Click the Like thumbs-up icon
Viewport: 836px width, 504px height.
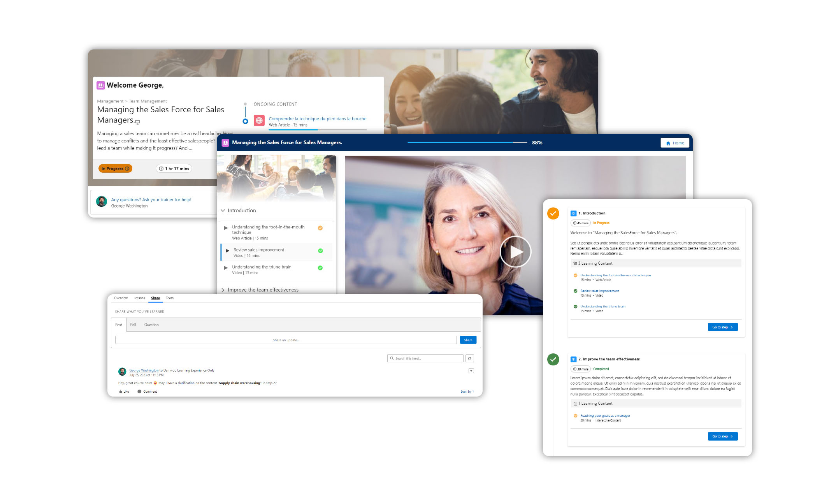[121, 392]
